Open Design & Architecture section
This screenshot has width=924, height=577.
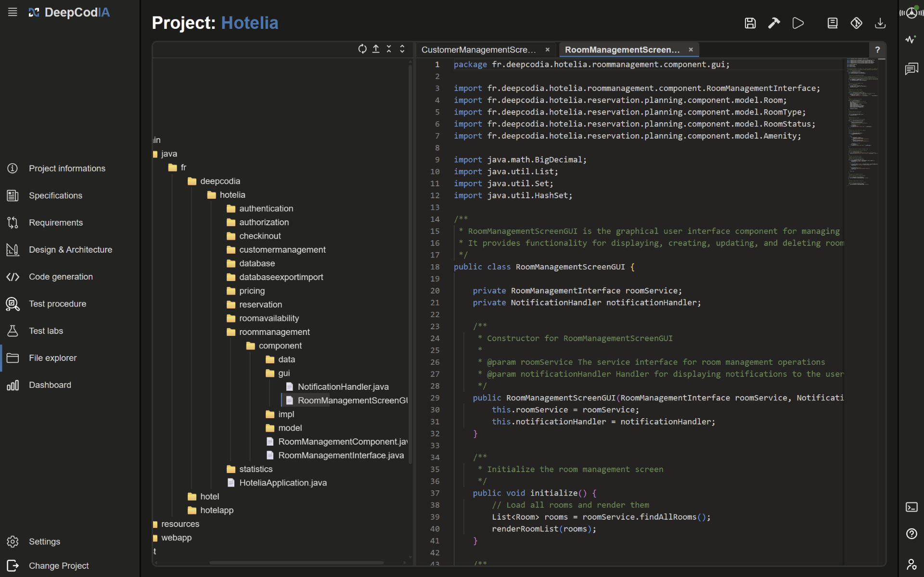point(70,250)
